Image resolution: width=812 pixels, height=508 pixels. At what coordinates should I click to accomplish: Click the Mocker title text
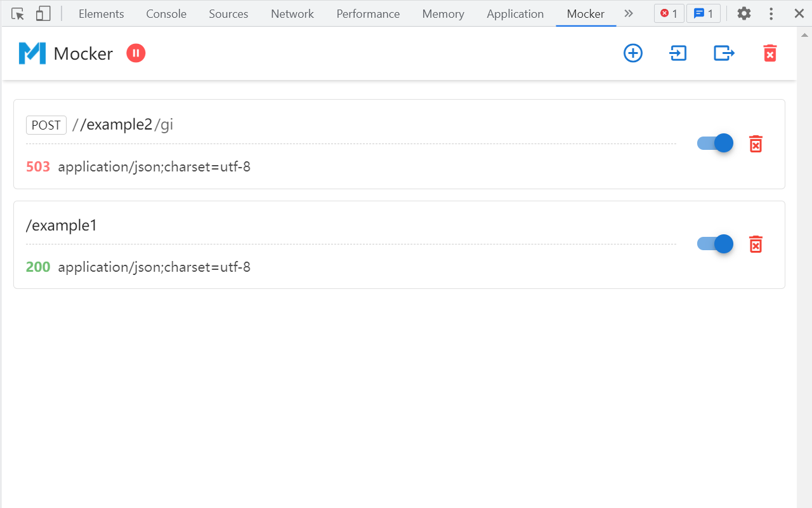83,53
